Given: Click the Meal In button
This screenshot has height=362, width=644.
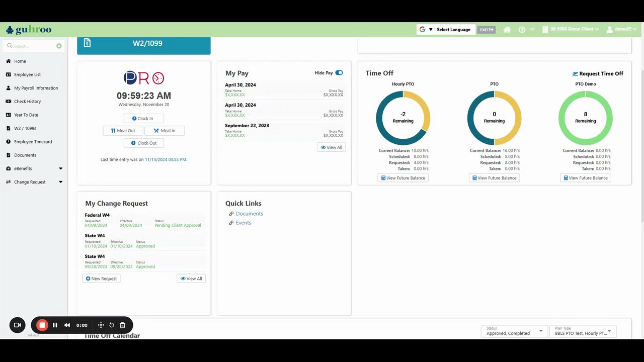Looking at the screenshot, I should click(165, 131).
